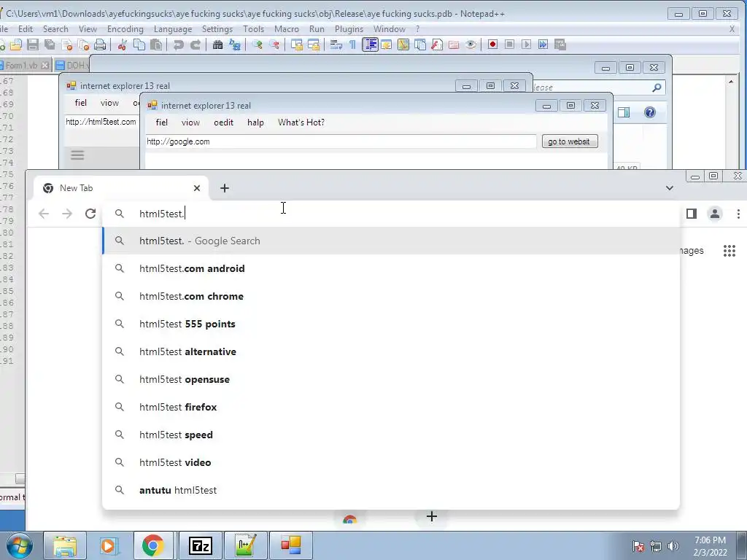Click Print icon in Notepad++ toolbar

[x=99, y=44]
